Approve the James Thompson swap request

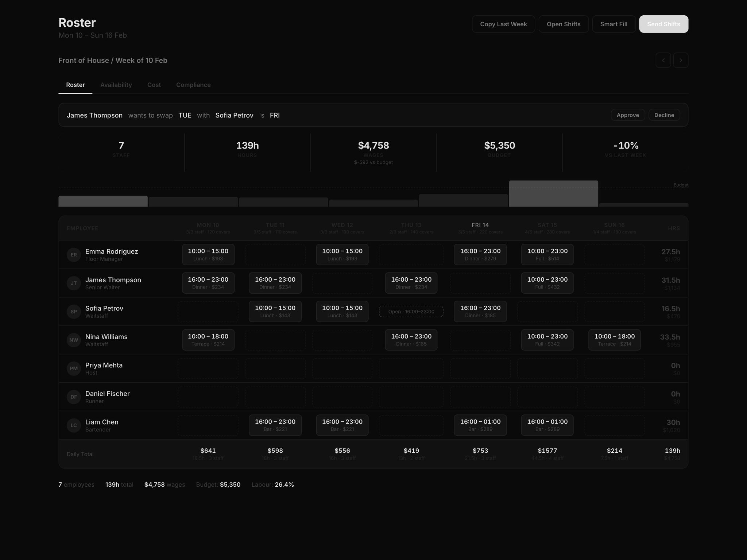click(x=628, y=115)
